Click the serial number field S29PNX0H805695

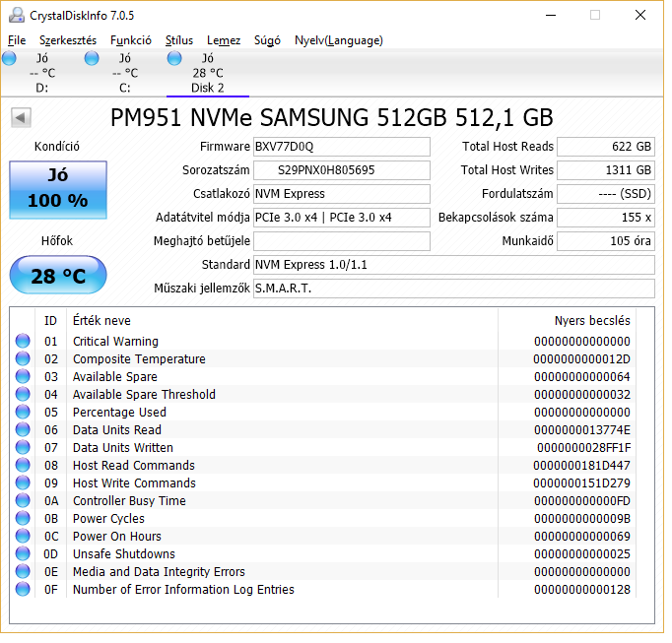click(342, 170)
